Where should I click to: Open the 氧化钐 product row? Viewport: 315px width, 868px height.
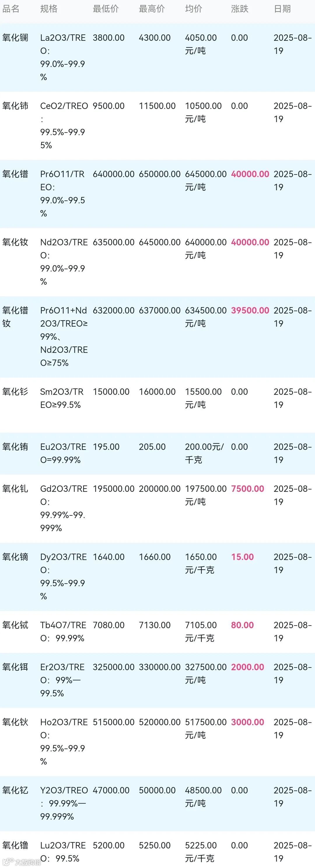157,405
